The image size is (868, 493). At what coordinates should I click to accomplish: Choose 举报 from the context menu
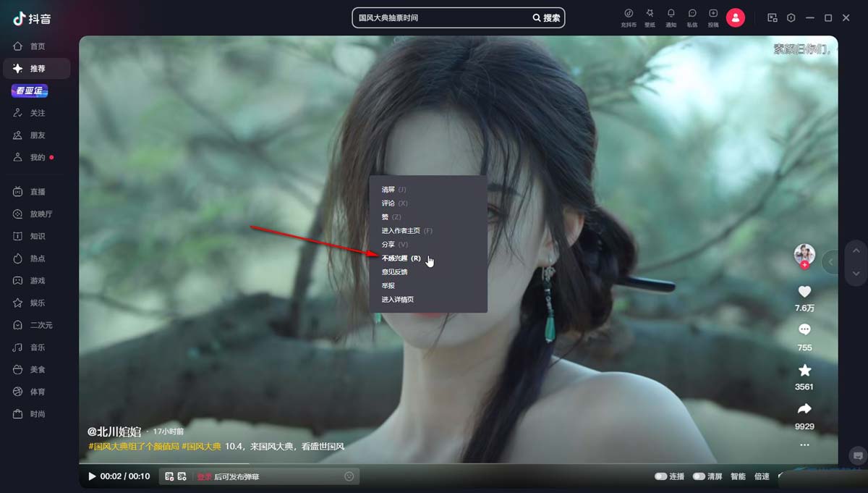tap(389, 286)
